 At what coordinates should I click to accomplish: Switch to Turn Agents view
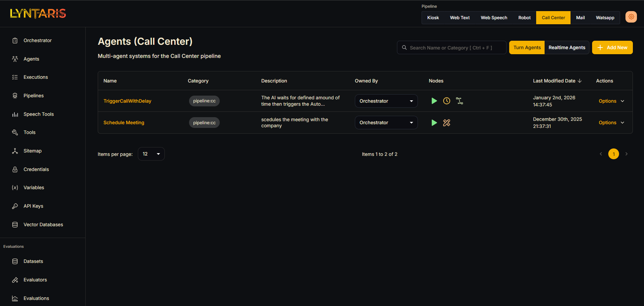(x=527, y=47)
